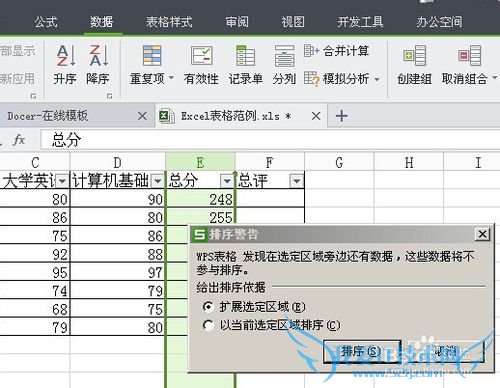Sort ascending with the 升序 icon
The width and height of the screenshot is (500, 388).
coord(65,55)
